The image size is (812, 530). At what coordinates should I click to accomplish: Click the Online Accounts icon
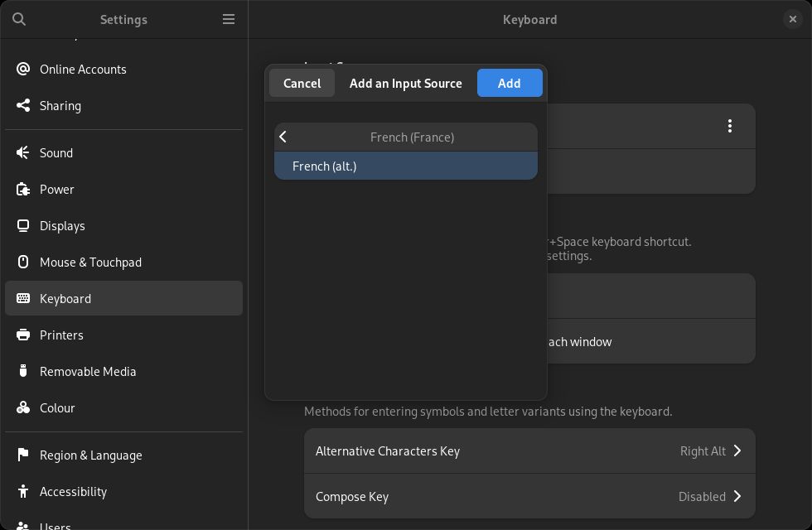[23, 70]
